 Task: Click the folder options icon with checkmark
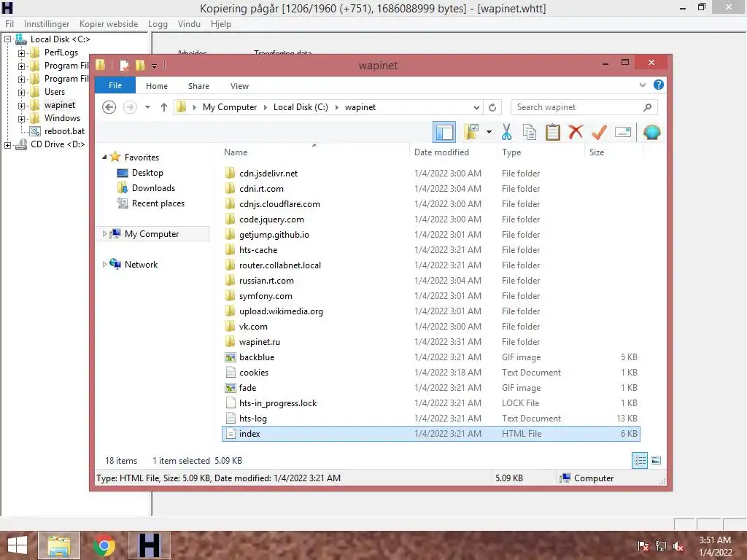click(x=471, y=132)
